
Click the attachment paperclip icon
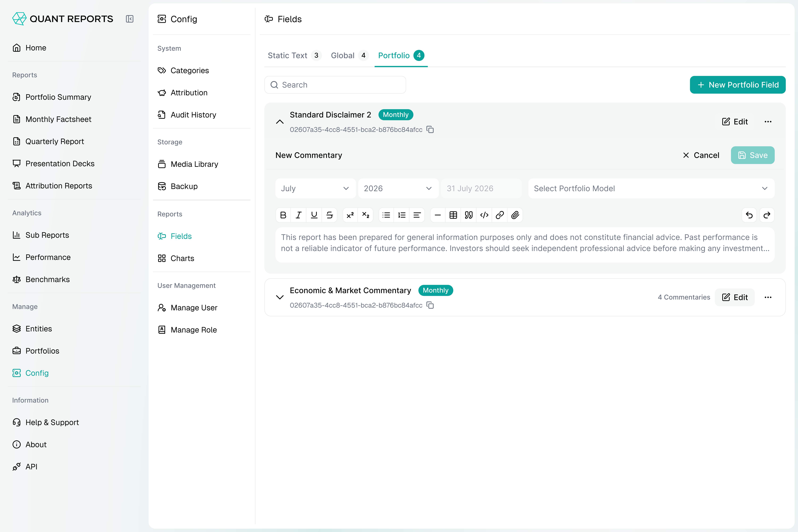(515, 215)
